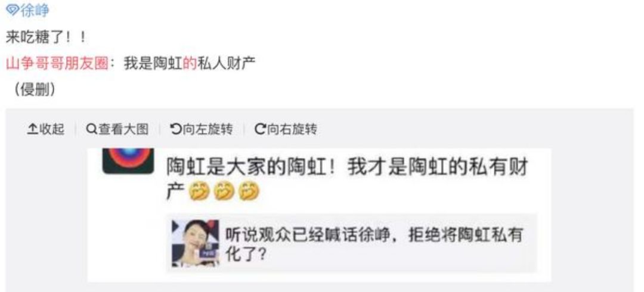Open the 徐峥 profile name link

tap(35, 10)
